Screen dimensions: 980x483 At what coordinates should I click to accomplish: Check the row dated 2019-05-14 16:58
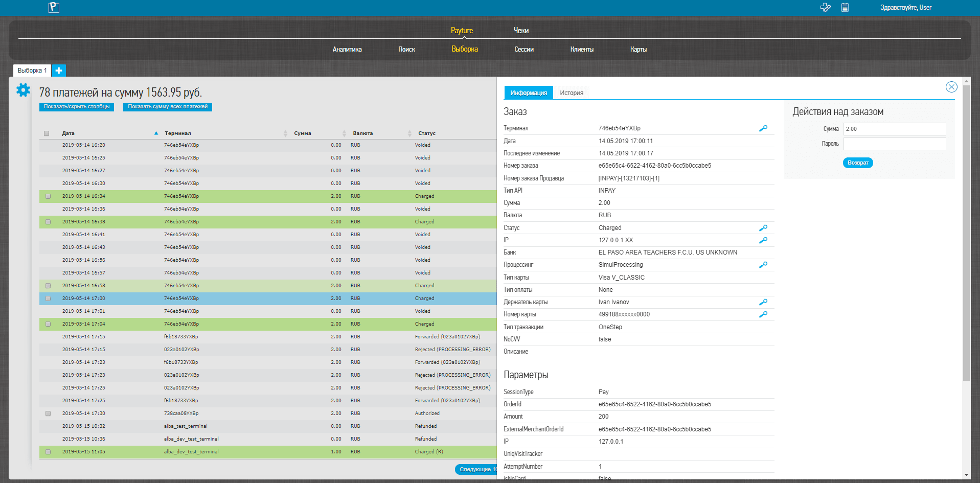tap(48, 286)
